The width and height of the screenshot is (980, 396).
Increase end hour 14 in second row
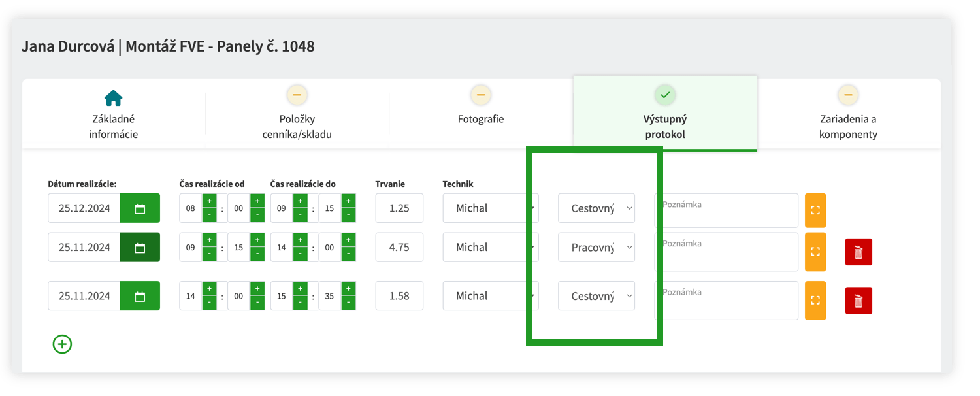[x=301, y=240]
